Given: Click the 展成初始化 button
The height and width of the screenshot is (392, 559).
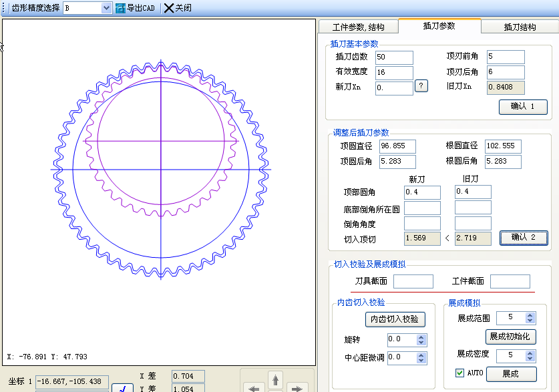Looking at the screenshot, I should click(x=510, y=337).
